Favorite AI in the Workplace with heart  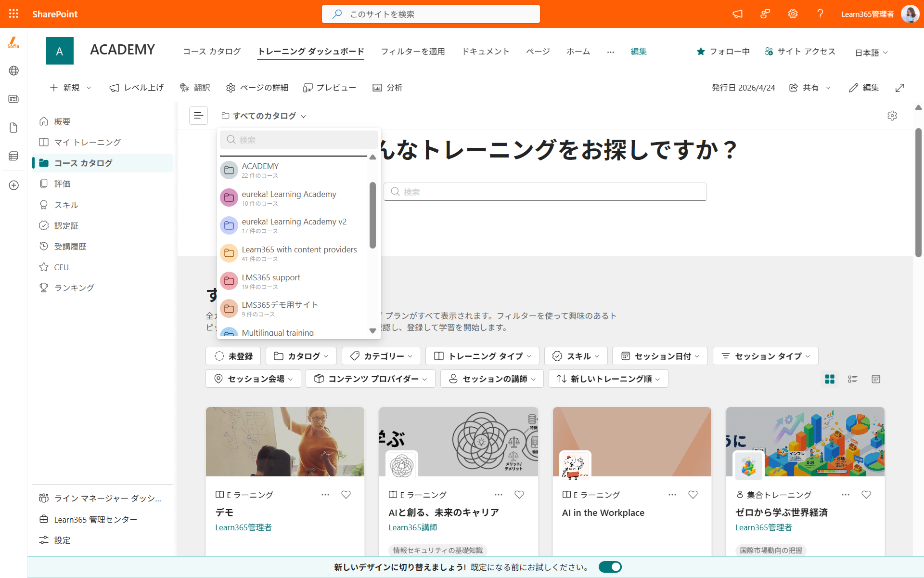[693, 495]
